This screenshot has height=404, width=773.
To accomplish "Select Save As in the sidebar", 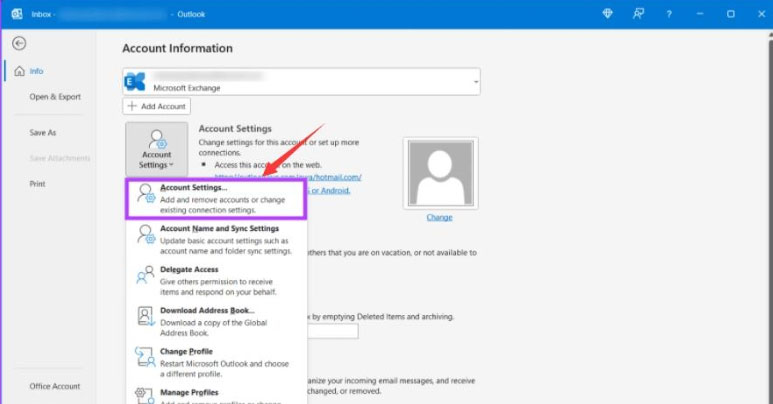I will tap(43, 132).
